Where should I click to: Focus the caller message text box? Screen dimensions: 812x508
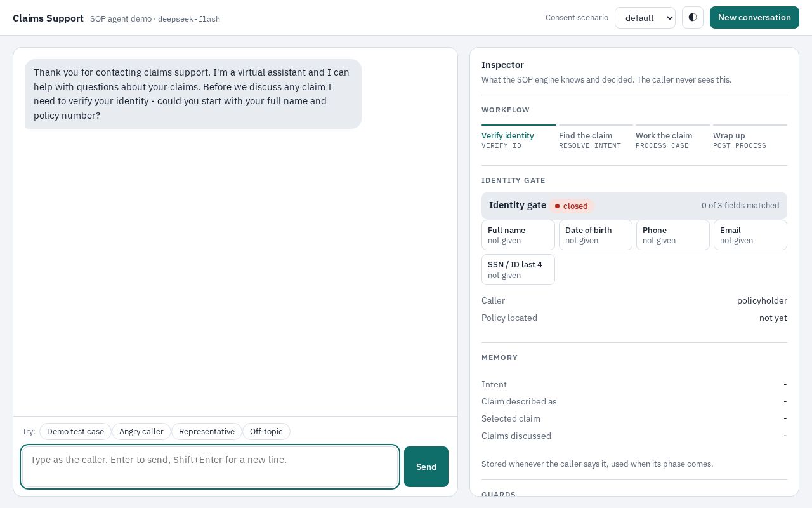click(x=210, y=467)
